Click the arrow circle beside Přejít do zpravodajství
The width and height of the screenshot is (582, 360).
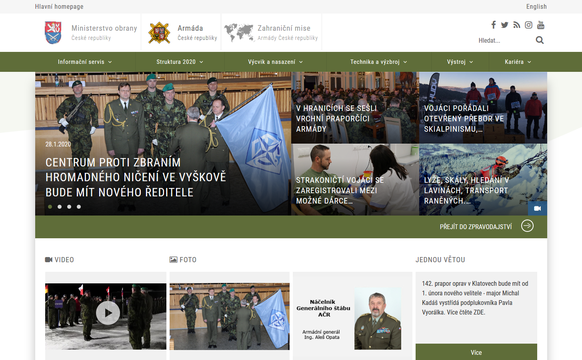click(527, 226)
